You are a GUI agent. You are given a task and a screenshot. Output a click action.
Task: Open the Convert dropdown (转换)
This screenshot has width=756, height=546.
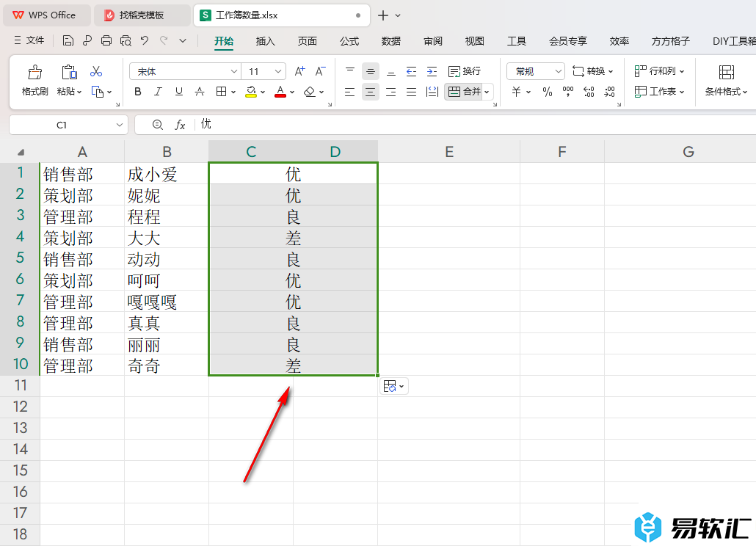click(x=592, y=71)
